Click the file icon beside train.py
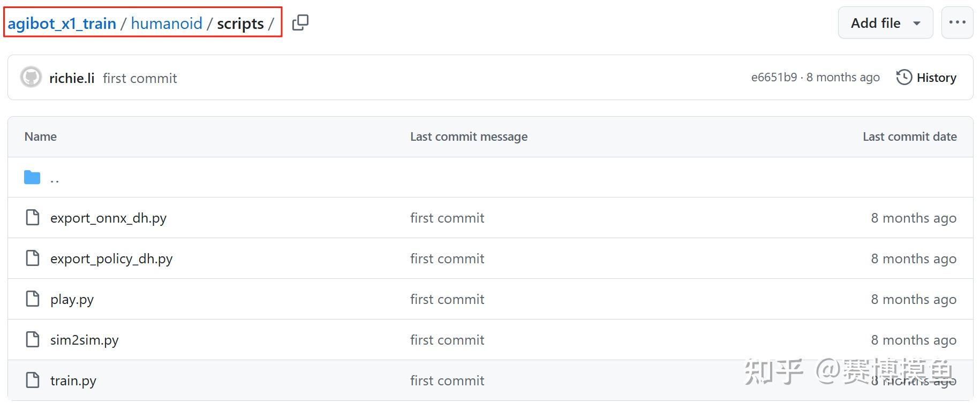The width and height of the screenshot is (980, 411). [x=33, y=380]
